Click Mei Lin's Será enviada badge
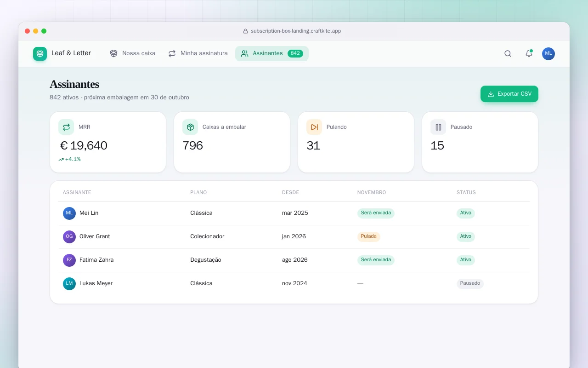The height and width of the screenshot is (368, 588). click(376, 213)
